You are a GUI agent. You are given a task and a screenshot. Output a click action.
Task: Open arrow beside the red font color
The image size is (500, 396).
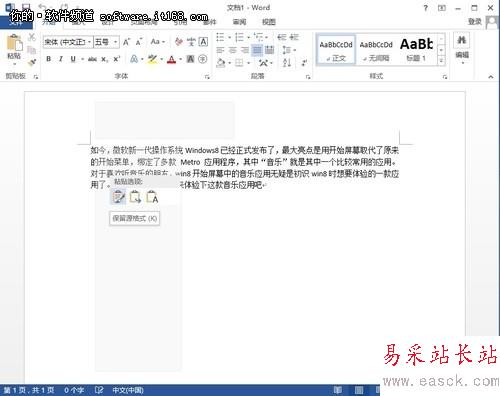181,59
